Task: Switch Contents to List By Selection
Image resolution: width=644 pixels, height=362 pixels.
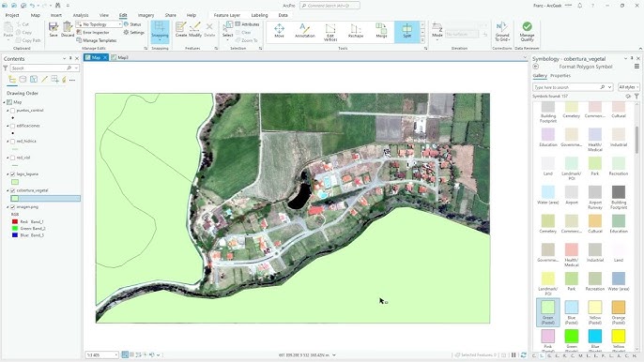Action: (x=34, y=80)
